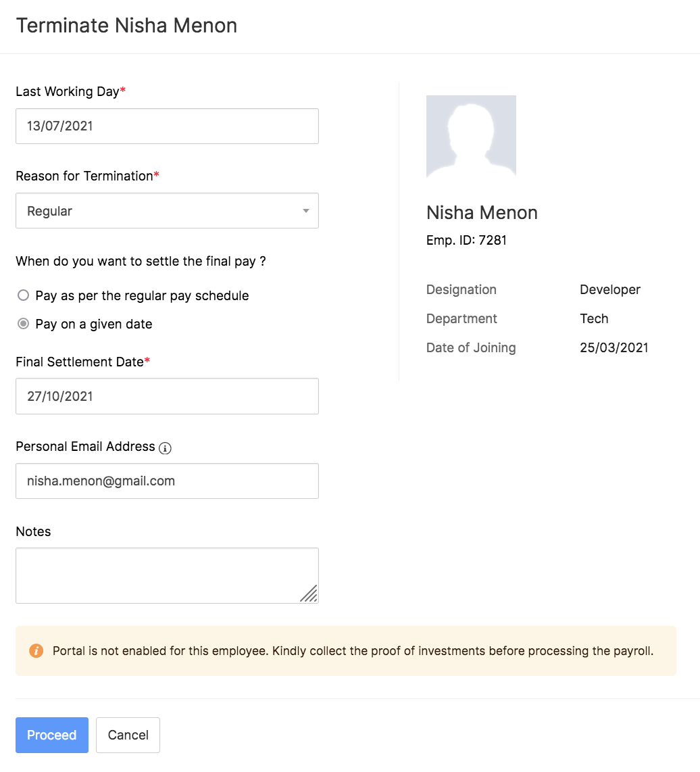Click the Last Working Day date field
Image resolution: width=700 pixels, height=772 pixels.
tap(167, 126)
